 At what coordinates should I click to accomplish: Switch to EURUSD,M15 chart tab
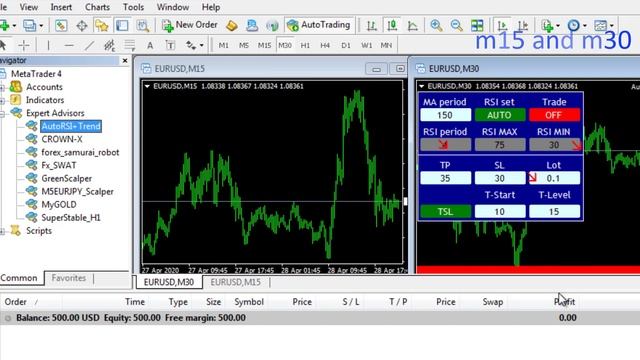click(236, 282)
